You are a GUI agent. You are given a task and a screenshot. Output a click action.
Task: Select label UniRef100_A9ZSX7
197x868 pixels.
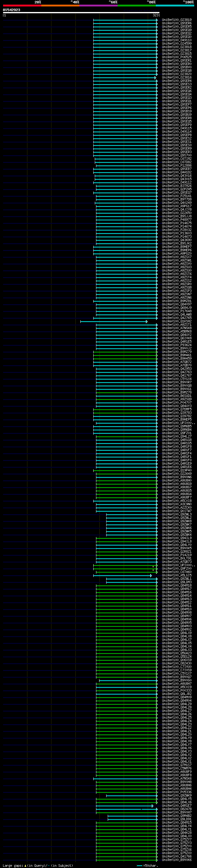coord(177,257)
